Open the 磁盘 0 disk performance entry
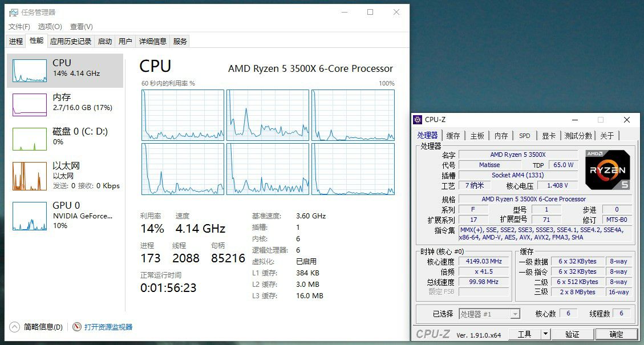This screenshot has height=345, width=644. (x=30, y=139)
